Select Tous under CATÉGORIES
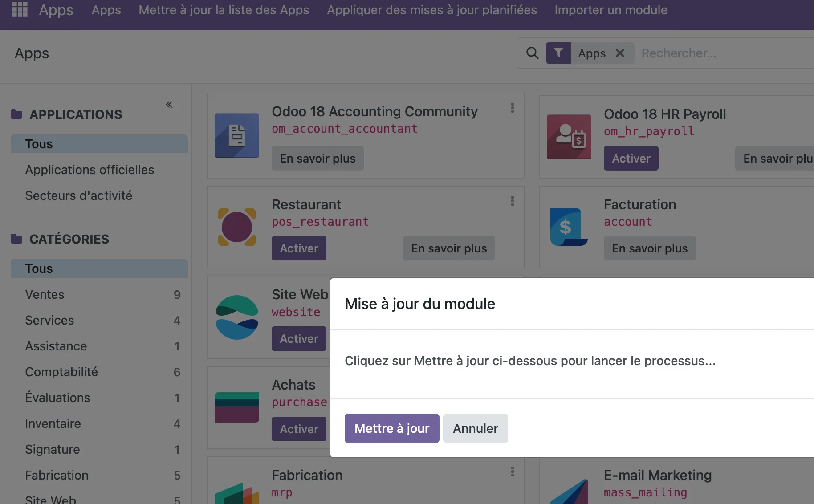Screen dimensions: 814x504 point(99,268)
